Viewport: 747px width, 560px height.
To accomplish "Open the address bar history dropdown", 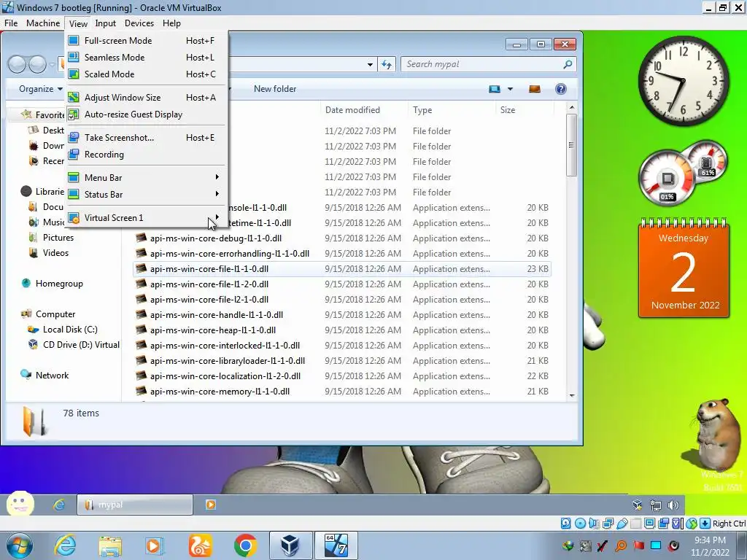I will pos(370,64).
